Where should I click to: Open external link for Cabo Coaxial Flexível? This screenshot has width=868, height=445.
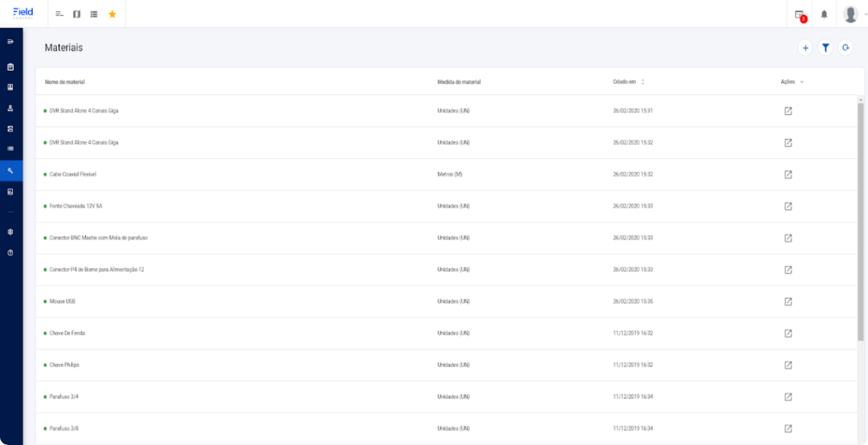(788, 174)
